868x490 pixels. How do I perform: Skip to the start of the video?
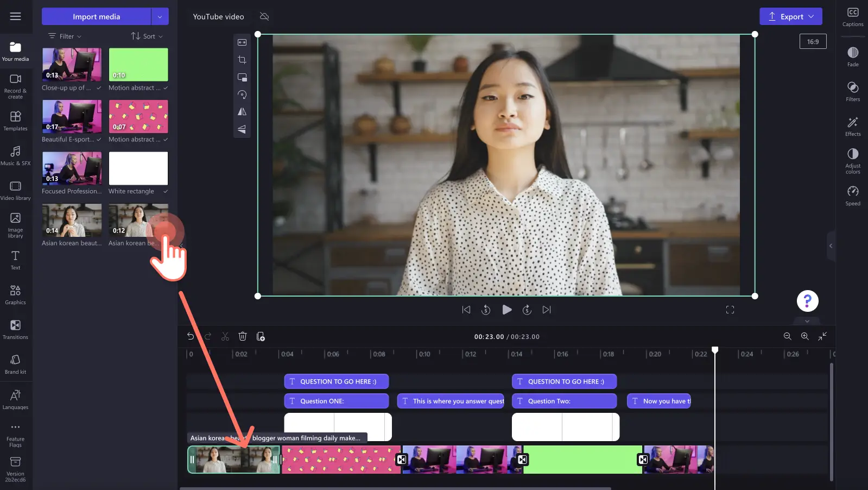[466, 310]
